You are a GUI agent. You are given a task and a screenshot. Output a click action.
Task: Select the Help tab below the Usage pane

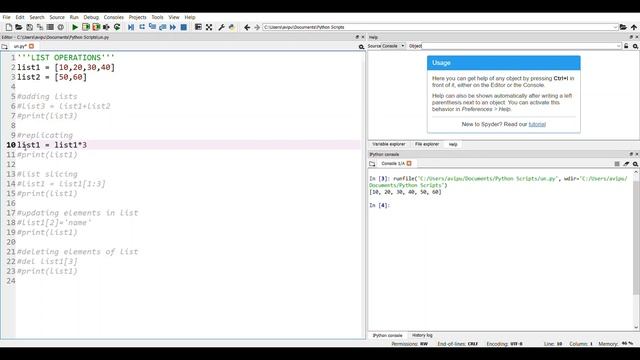[x=453, y=144]
